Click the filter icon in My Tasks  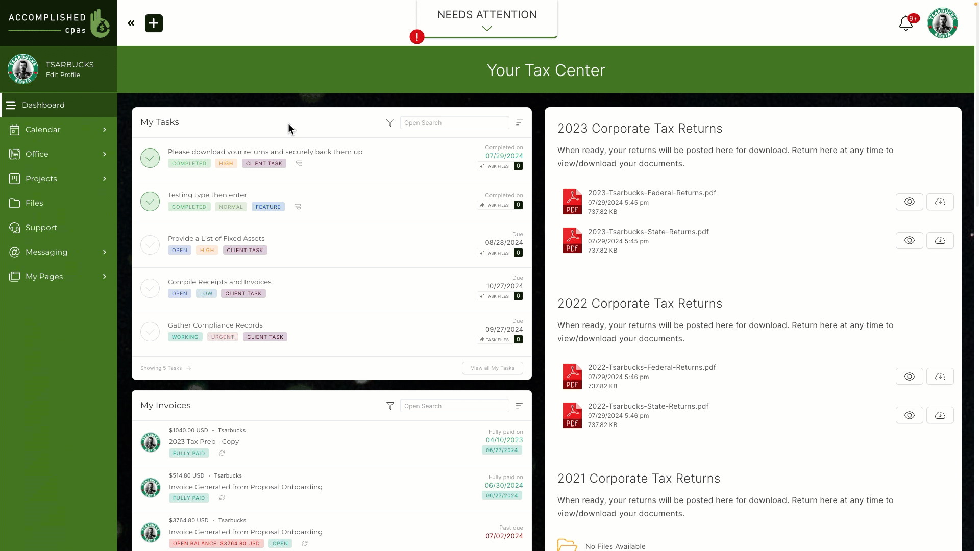pos(390,122)
